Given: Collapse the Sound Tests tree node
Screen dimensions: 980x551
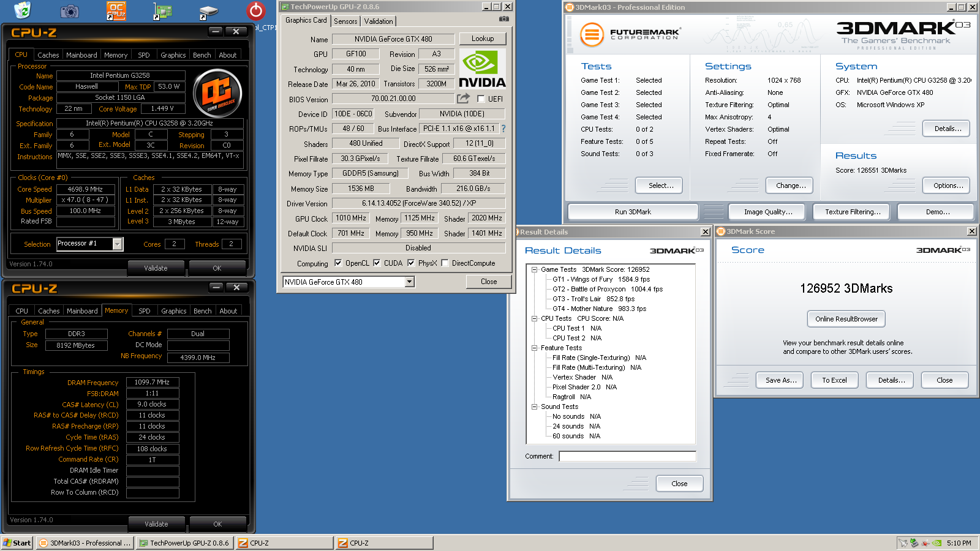Looking at the screenshot, I should (534, 407).
